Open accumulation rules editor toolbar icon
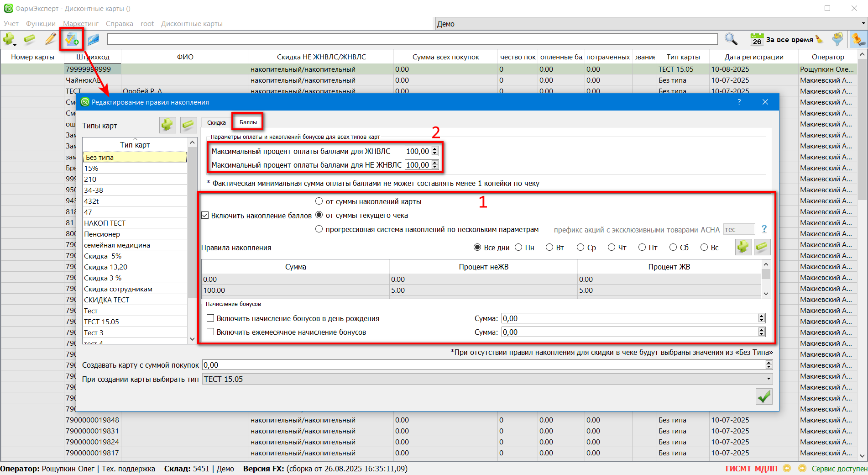 pyautogui.click(x=72, y=40)
